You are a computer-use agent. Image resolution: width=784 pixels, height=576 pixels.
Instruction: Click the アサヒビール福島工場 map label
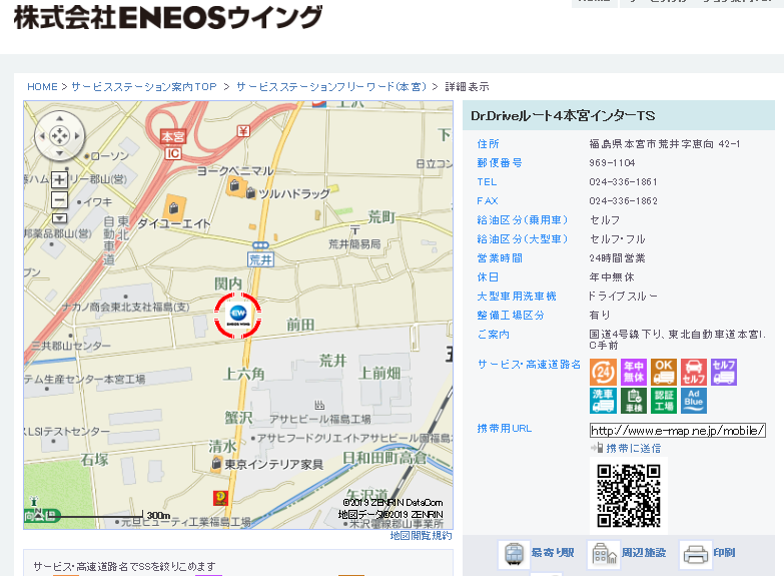coord(320,419)
